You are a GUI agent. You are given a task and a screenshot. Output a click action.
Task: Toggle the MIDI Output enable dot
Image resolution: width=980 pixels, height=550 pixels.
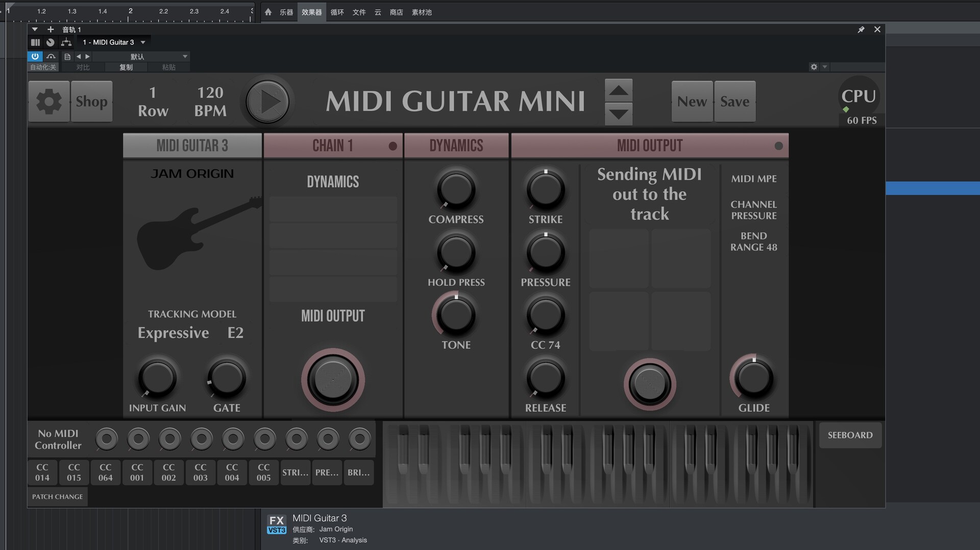click(x=778, y=146)
